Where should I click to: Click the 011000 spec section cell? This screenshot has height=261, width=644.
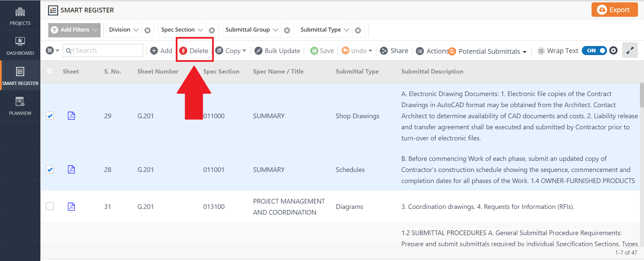(214, 116)
